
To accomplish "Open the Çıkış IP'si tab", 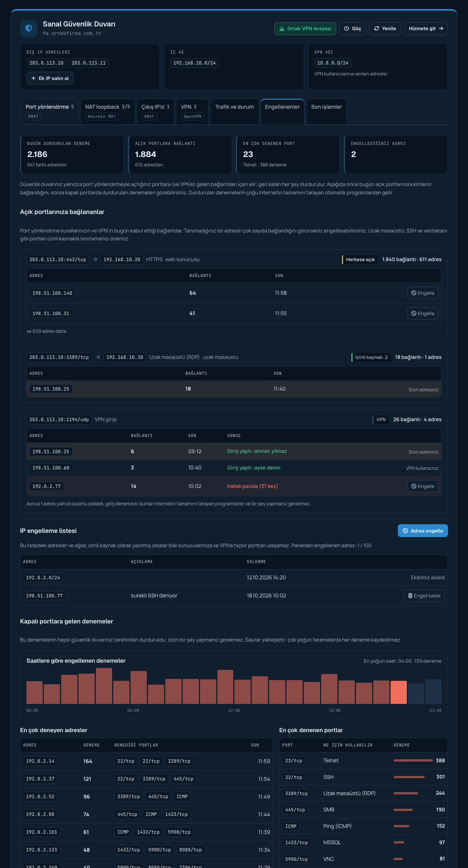I will coord(155,112).
